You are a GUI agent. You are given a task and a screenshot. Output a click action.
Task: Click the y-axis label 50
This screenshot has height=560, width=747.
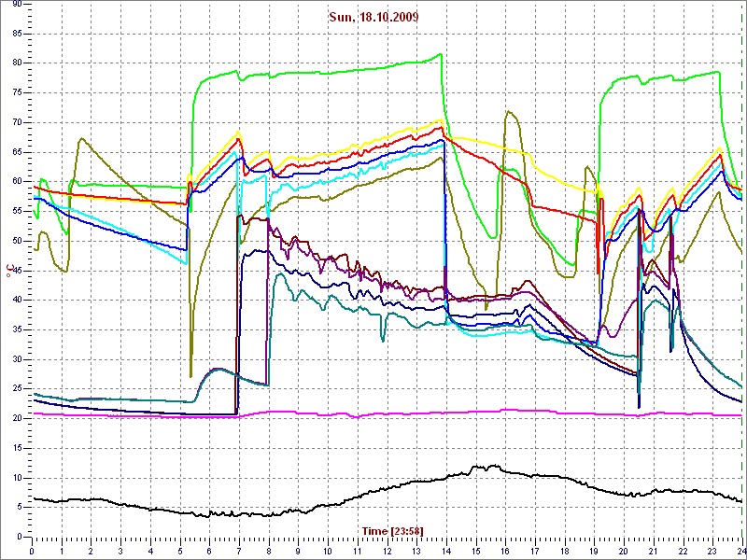[x=16, y=241]
